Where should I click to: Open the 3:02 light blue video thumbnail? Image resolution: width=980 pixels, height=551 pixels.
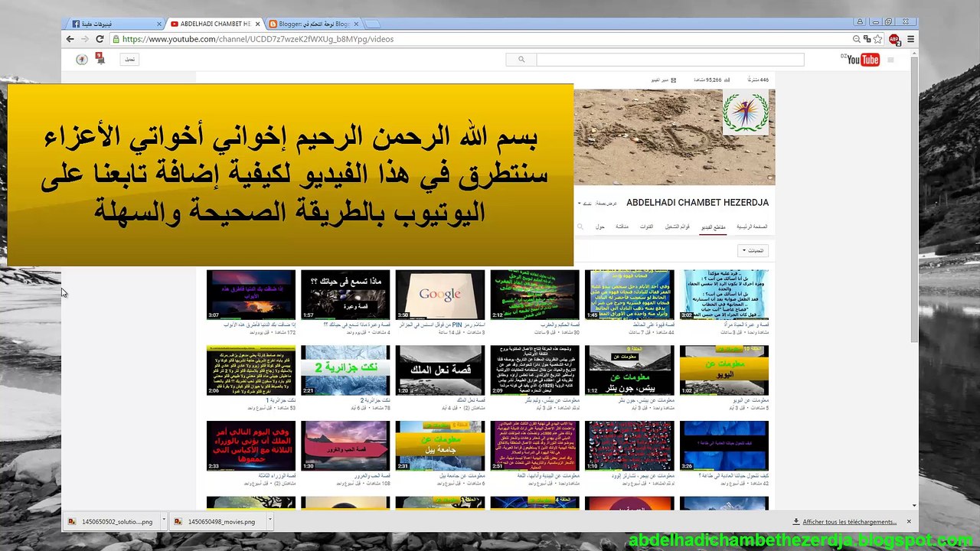click(724, 295)
